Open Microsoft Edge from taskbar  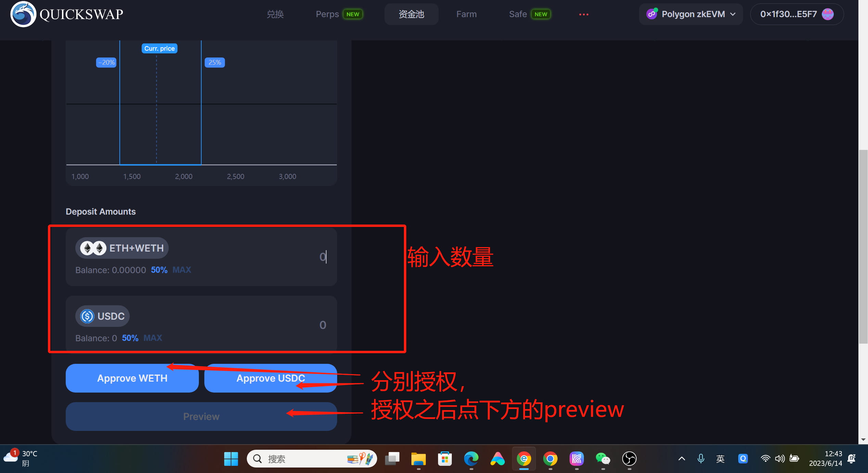[471, 459]
